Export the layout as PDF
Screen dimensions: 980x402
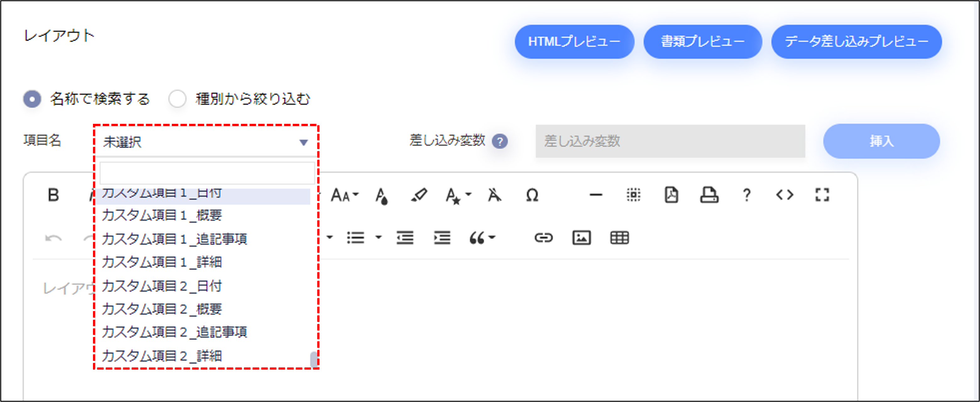[672, 195]
